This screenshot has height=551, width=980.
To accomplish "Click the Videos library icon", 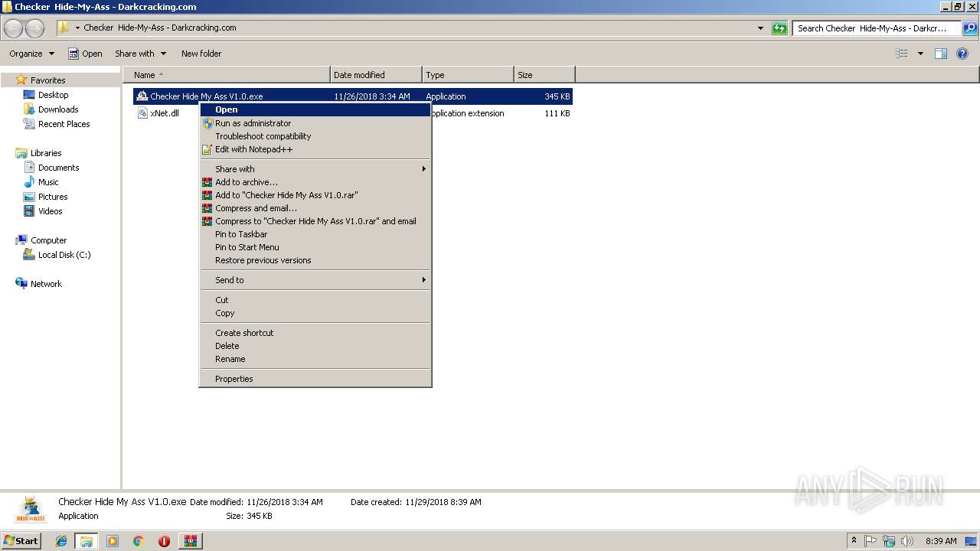I will [29, 211].
